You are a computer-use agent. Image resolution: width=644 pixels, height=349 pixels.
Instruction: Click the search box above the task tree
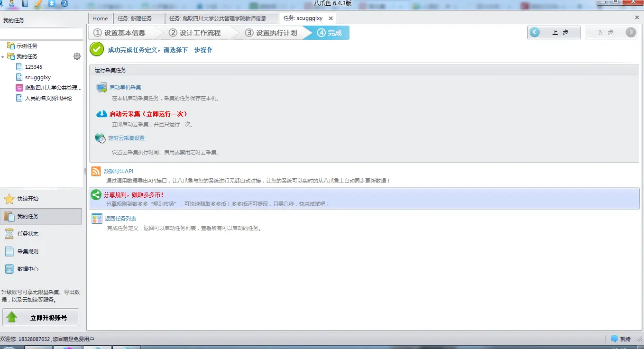pyautogui.click(x=41, y=34)
